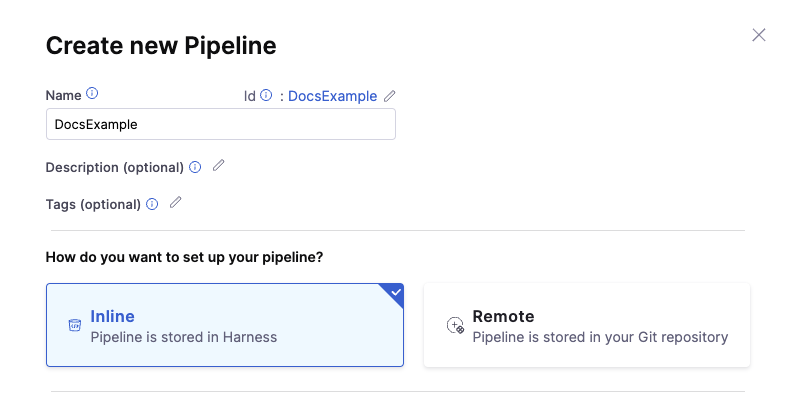
Task: Click the info icon next to Name
Action: 92,94
